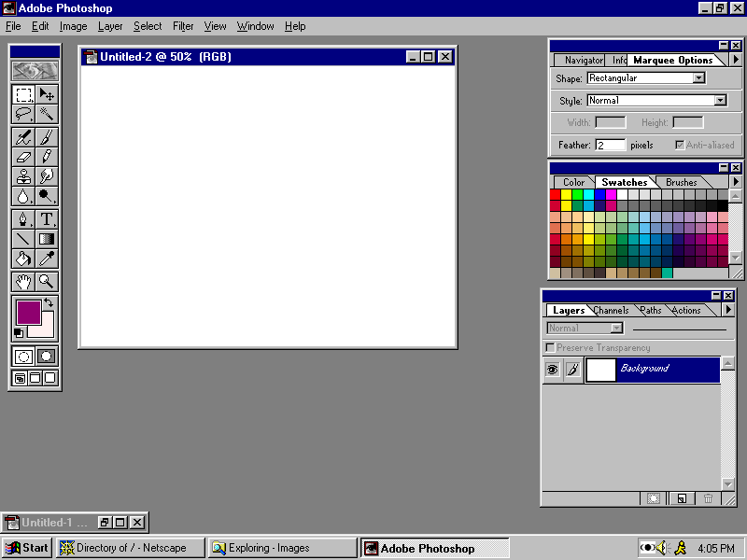Select the Magic Wand tool

coord(47,114)
